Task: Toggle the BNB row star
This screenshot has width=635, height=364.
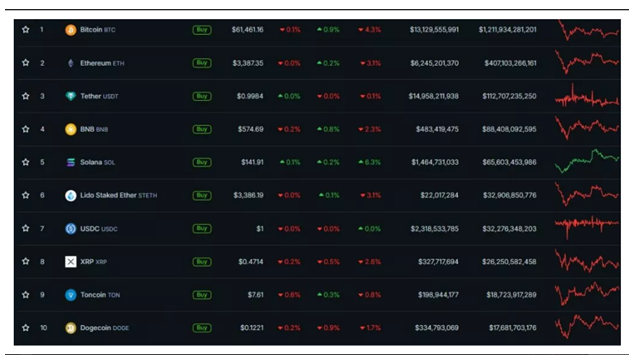Action: coord(26,129)
